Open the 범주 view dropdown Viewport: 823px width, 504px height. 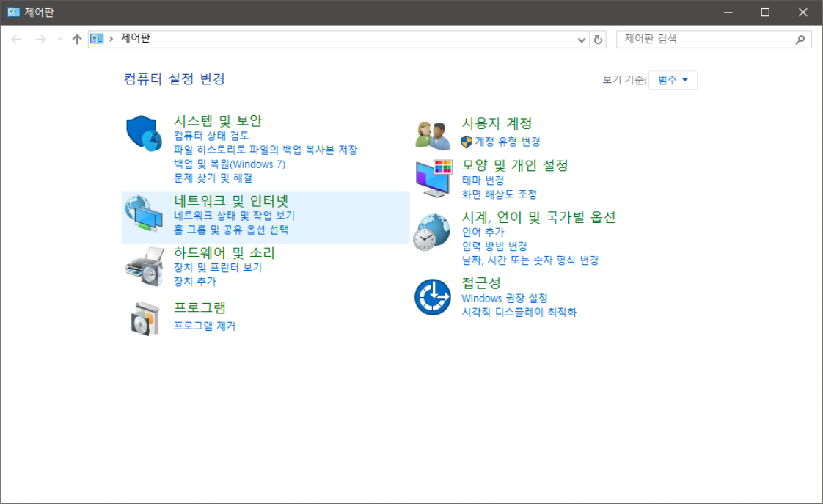[673, 80]
